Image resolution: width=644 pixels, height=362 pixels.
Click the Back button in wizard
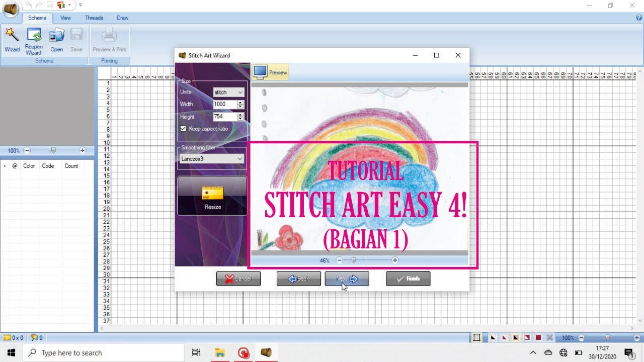point(299,279)
